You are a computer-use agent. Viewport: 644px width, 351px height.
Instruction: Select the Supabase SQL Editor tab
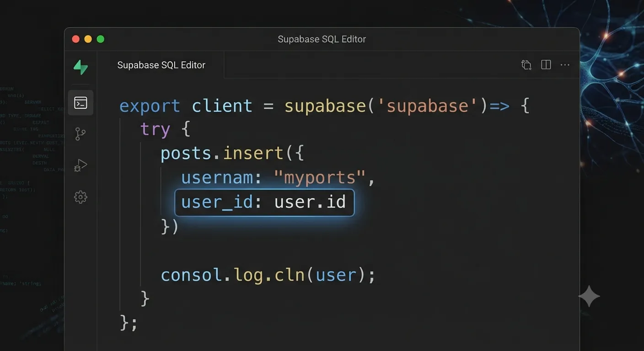pos(161,65)
